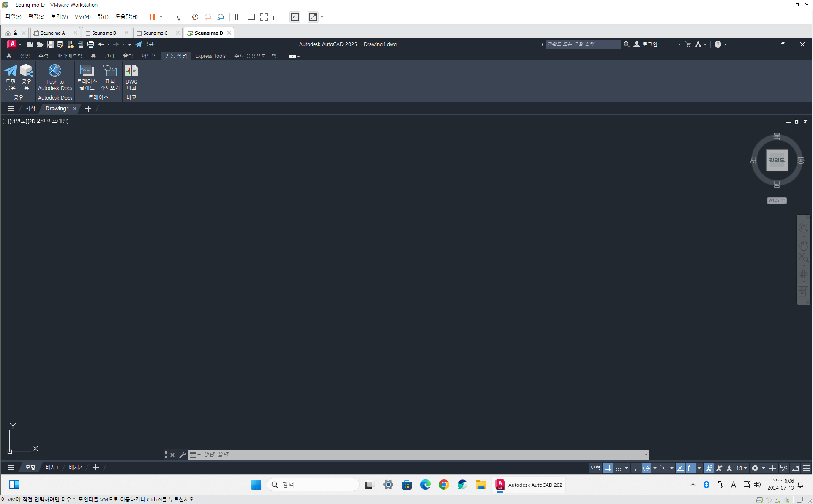
Task: Open the WCS coordinate system dropdown
Action: 777,201
